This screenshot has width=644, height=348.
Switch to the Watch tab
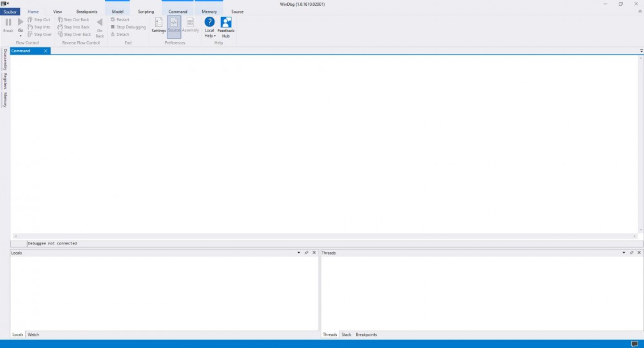tap(33, 334)
